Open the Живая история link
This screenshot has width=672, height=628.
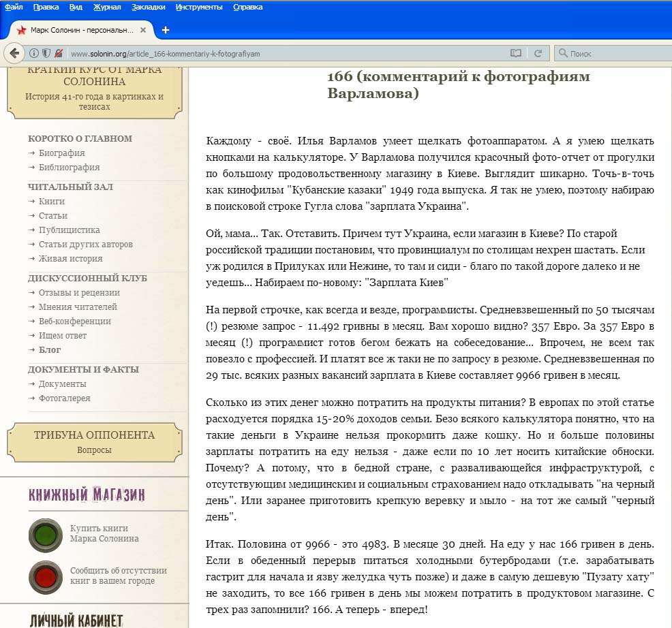click(71, 258)
